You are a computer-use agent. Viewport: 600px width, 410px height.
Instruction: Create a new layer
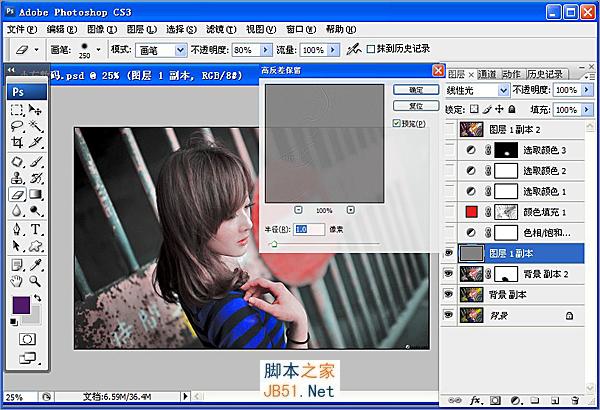555,400
